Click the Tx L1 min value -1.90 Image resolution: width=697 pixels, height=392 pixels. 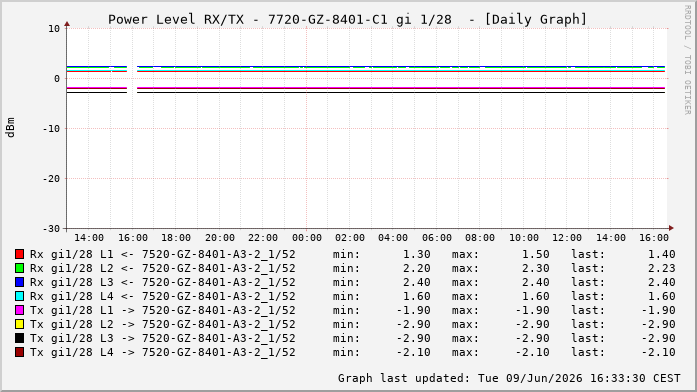pos(413,310)
